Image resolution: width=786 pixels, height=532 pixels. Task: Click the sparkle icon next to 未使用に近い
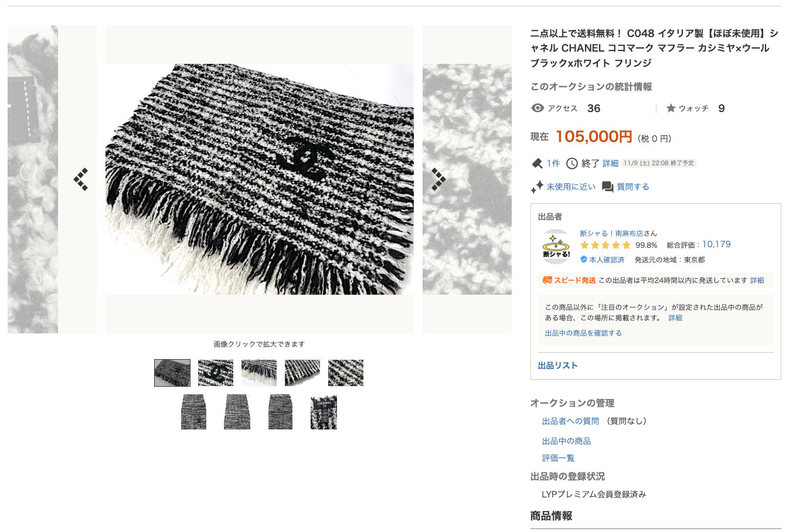tap(537, 187)
